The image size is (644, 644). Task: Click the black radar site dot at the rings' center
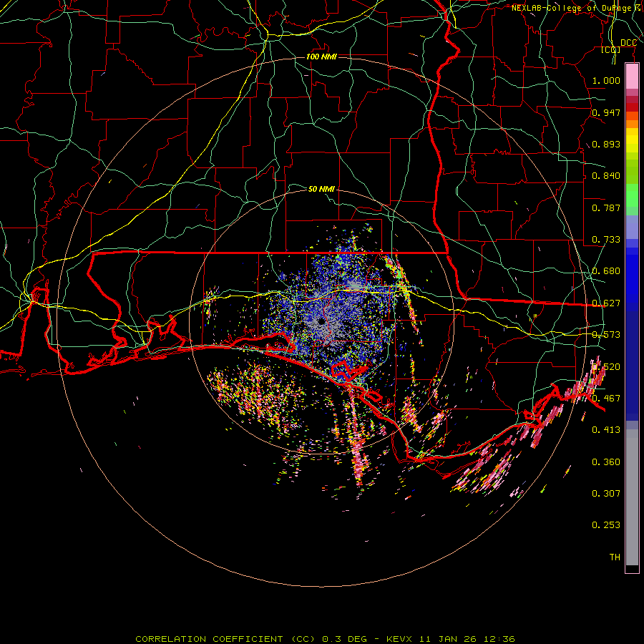tap(321, 321)
